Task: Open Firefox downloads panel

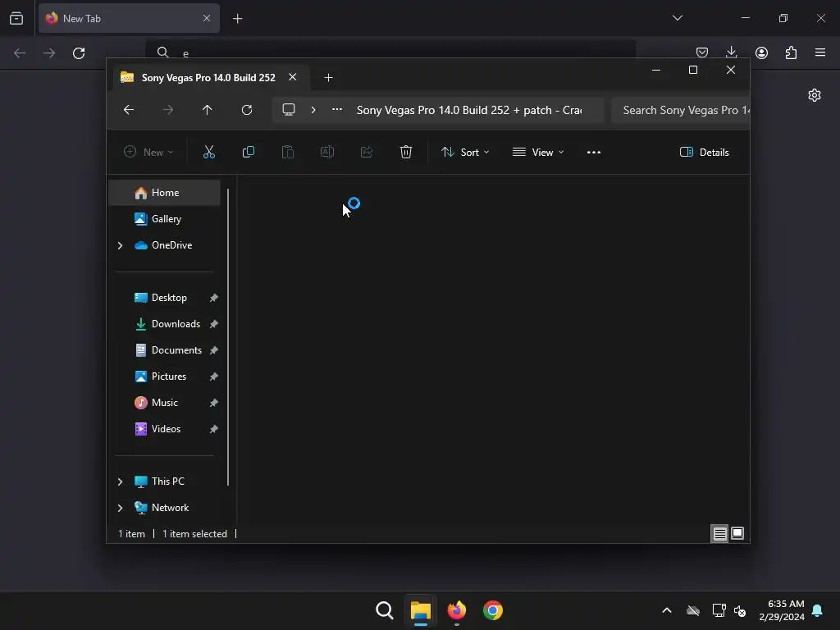Action: click(731, 52)
